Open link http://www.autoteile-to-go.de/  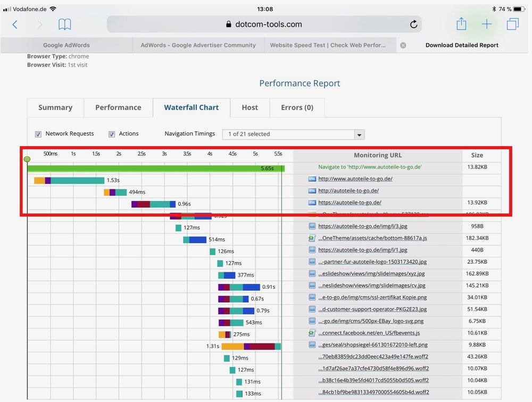(355, 179)
